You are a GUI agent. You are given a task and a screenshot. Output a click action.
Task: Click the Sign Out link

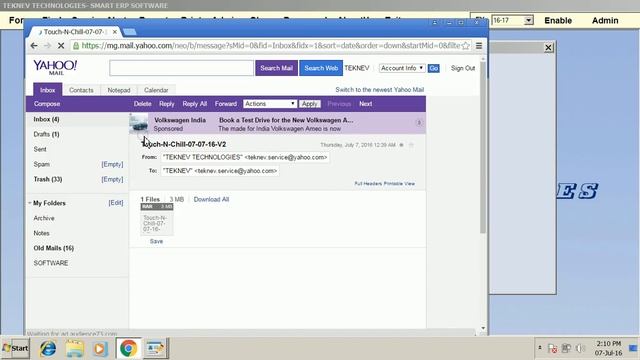pos(463,68)
